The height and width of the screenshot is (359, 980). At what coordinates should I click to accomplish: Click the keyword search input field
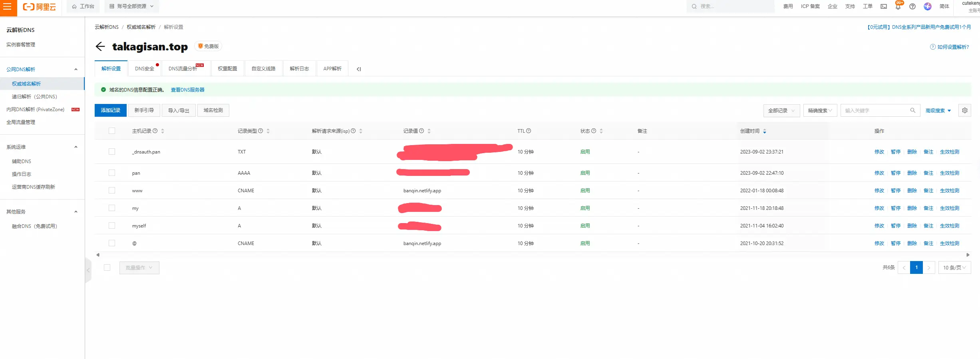tap(875, 111)
